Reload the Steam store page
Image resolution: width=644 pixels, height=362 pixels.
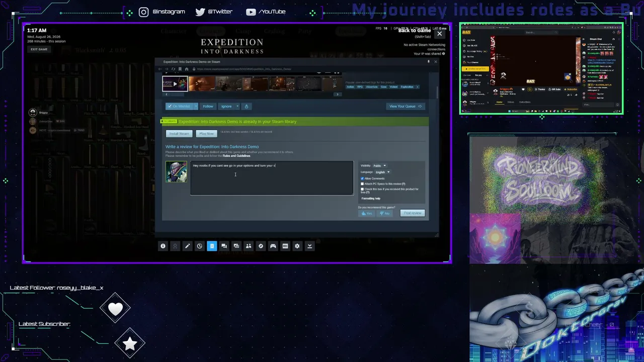[173, 69]
